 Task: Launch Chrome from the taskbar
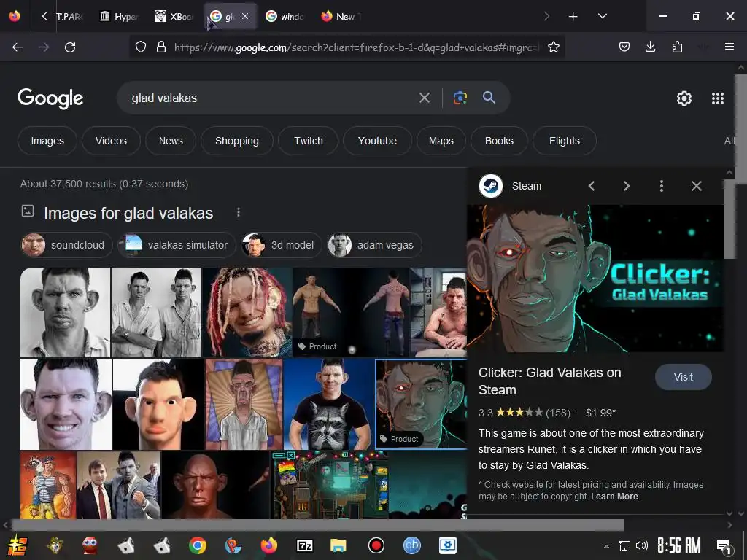(197, 545)
